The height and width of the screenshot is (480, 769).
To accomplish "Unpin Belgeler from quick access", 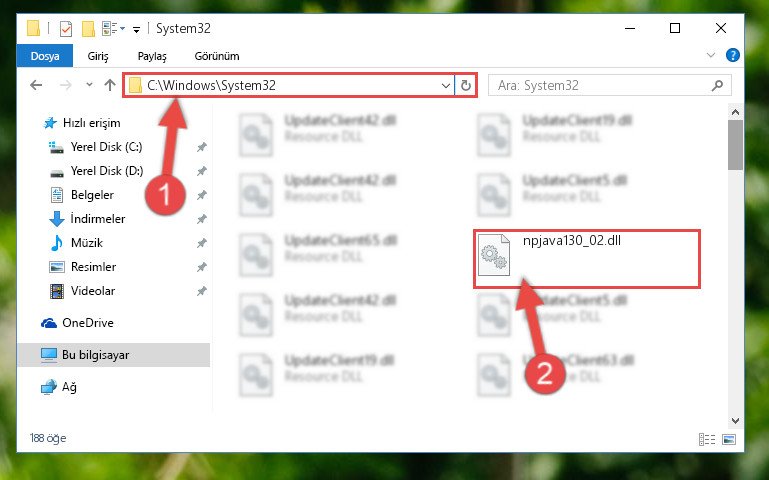I will click(x=202, y=195).
